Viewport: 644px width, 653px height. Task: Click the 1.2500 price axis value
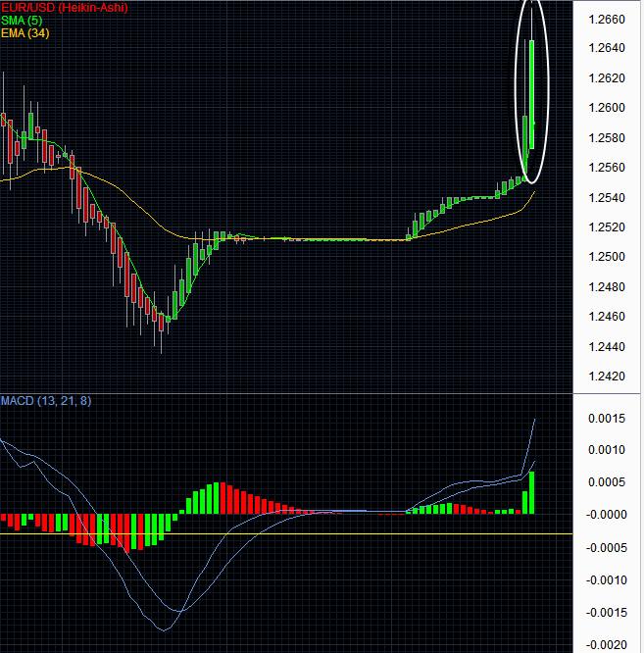point(607,257)
